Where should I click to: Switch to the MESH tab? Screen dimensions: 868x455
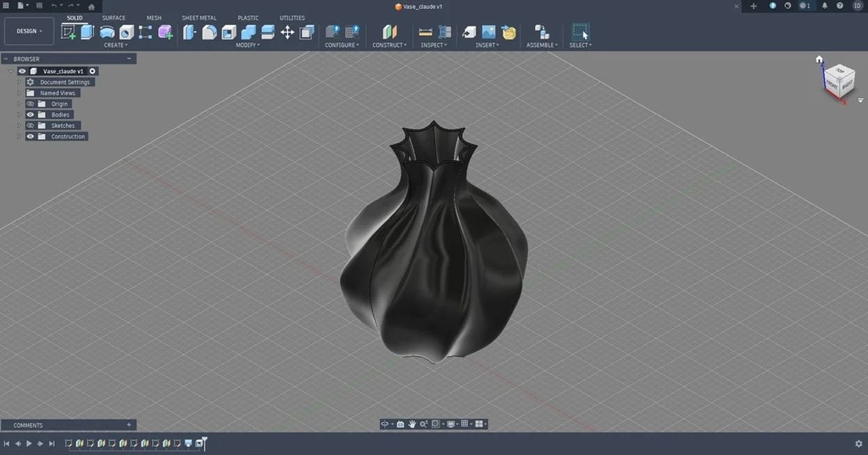(x=154, y=18)
